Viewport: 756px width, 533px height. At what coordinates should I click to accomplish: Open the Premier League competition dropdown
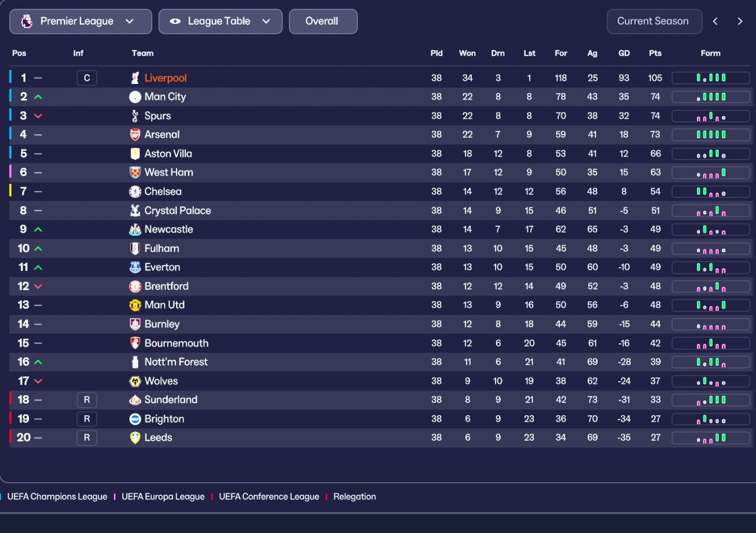(80, 21)
